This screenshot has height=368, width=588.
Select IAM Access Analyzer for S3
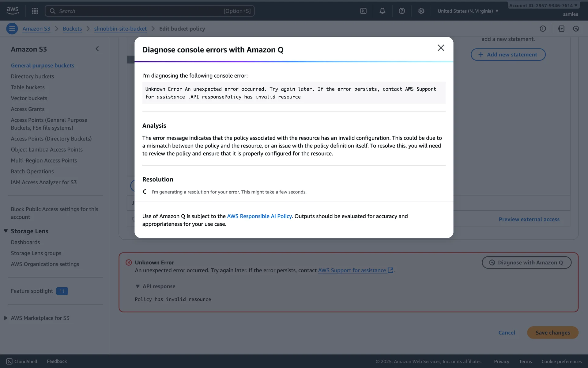[x=44, y=182]
